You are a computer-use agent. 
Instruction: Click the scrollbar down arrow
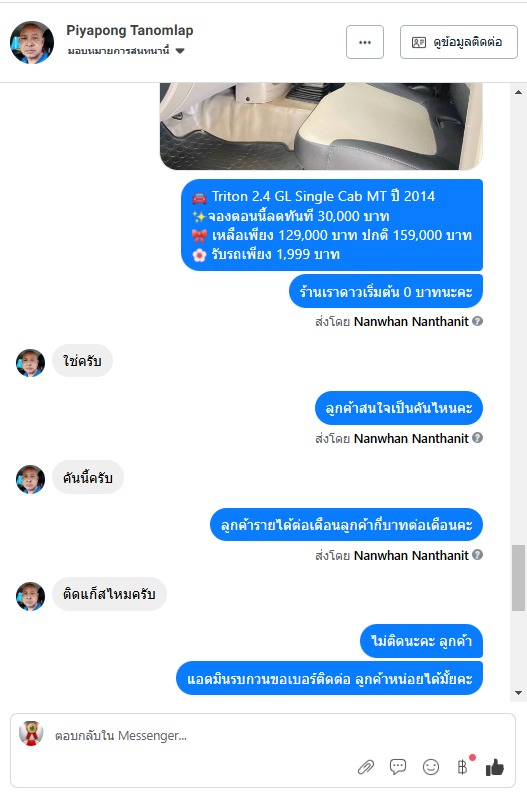pyautogui.click(x=518, y=692)
